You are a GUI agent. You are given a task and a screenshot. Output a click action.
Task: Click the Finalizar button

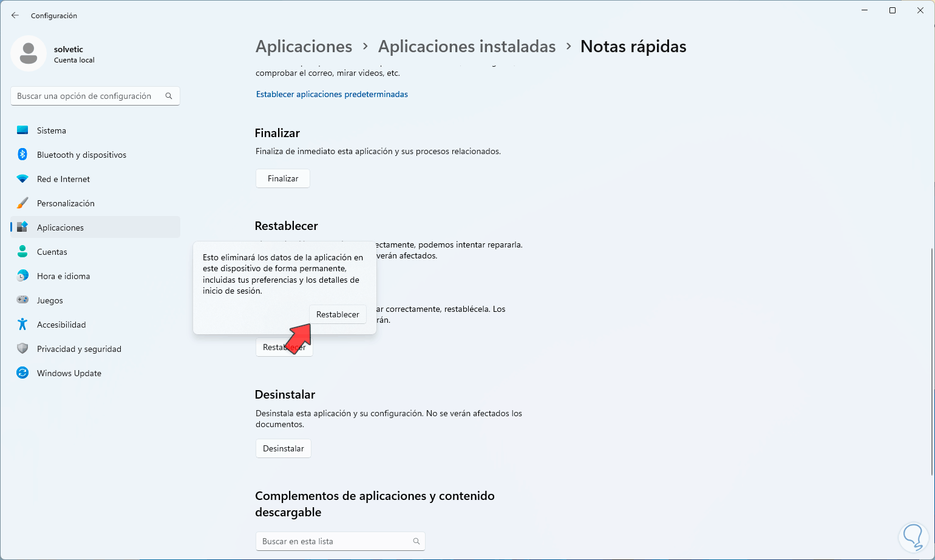point(283,178)
